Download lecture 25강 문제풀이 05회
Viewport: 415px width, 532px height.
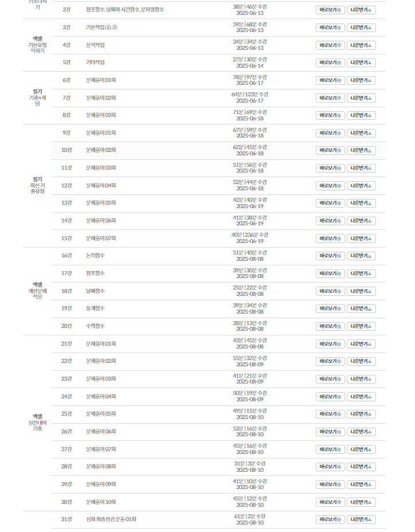(361, 414)
